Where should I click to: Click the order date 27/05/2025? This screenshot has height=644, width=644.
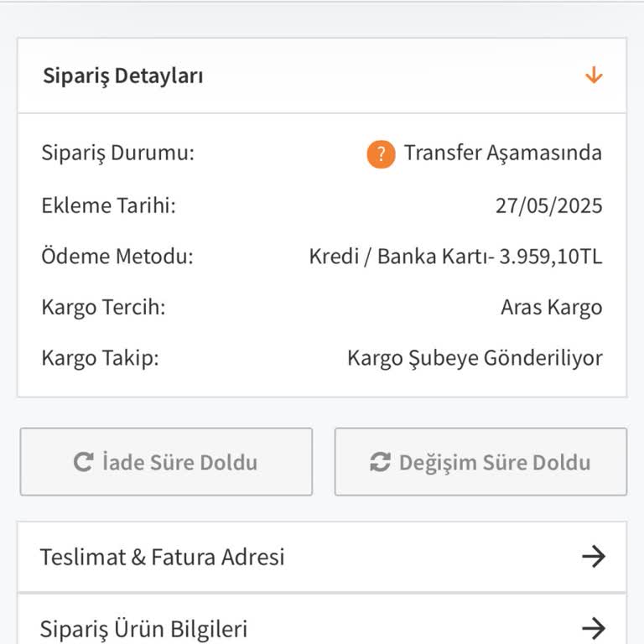tap(548, 205)
